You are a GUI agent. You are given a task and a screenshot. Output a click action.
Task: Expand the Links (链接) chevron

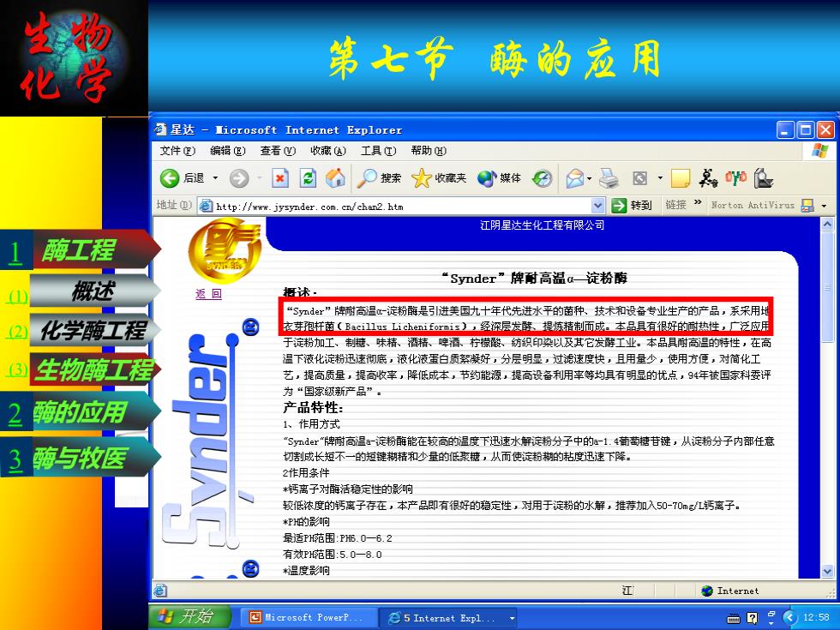click(x=698, y=202)
